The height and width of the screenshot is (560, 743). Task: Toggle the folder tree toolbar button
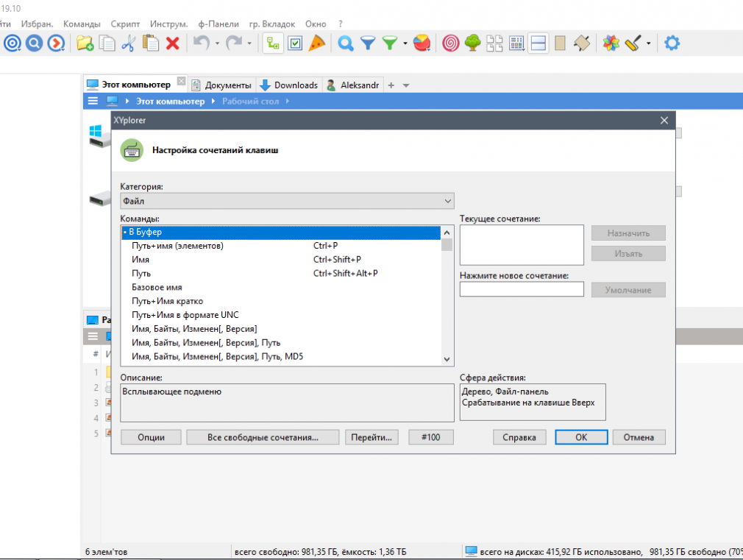click(273, 43)
